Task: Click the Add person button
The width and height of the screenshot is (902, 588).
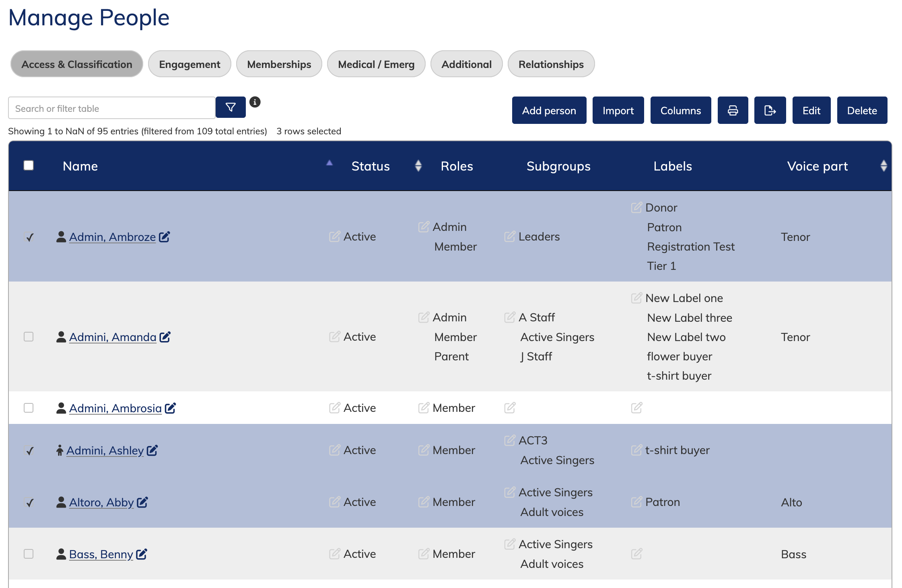Action: pyautogui.click(x=549, y=111)
